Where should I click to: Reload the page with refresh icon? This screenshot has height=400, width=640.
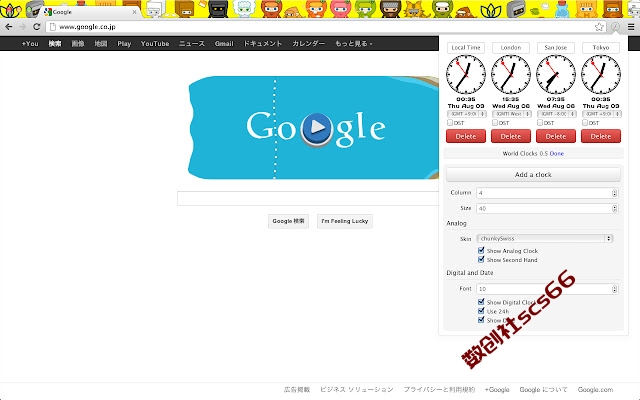pos(36,27)
